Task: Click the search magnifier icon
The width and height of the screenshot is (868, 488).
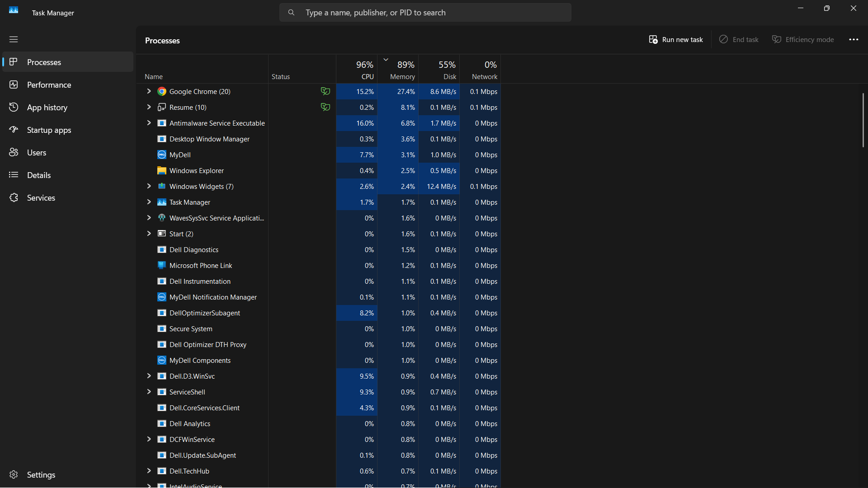Action: click(x=291, y=13)
